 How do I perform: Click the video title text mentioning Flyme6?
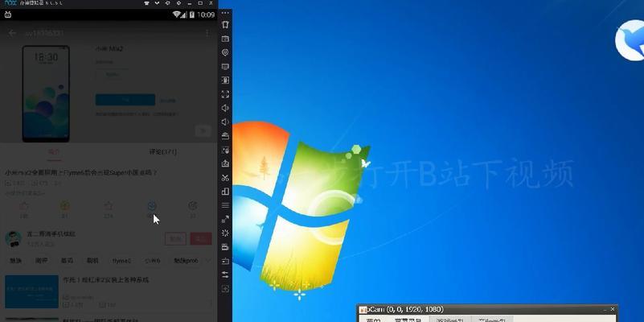point(81,173)
